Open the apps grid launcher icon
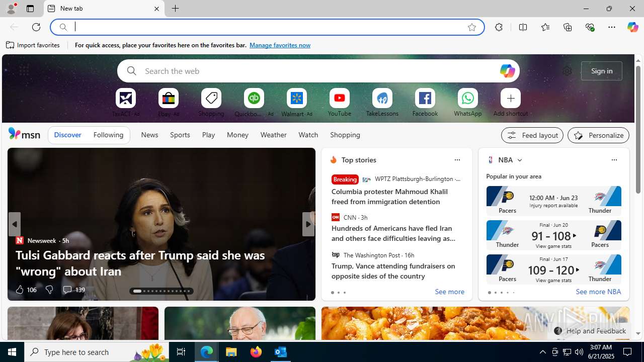Image resolution: width=644 pixels, height=362 pixels. (24, 71)
